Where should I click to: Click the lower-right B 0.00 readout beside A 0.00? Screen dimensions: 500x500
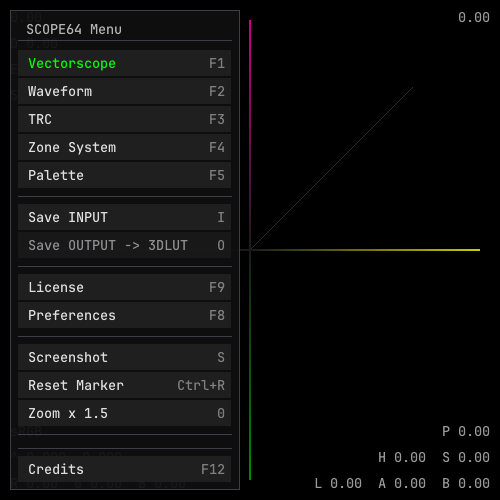pos(466,483)
